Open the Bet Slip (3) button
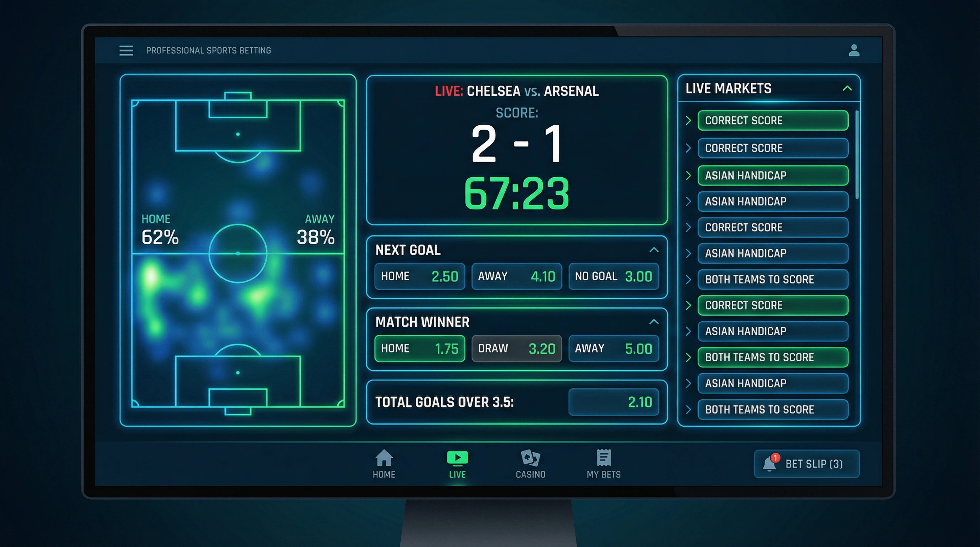Screen dimensions: 980x547 pyautogui.click(x=813, y=464)
